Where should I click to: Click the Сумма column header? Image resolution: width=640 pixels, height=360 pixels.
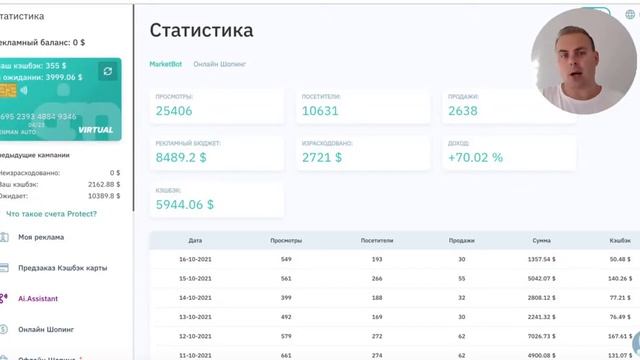pos(541,240)
